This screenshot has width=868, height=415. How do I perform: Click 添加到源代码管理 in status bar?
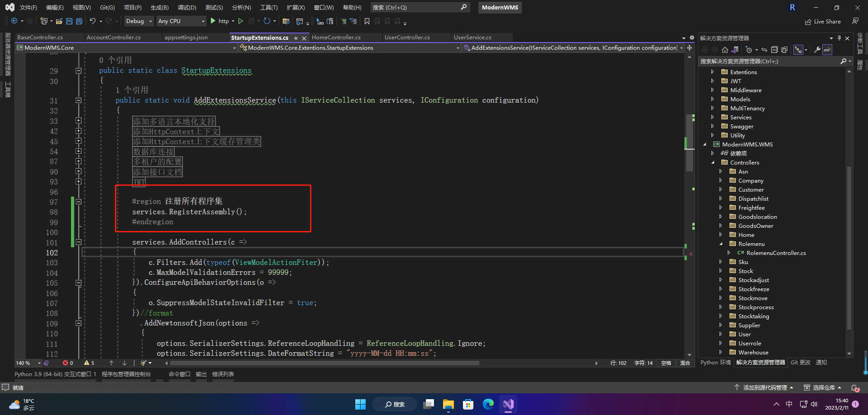(x=765, y=388)
